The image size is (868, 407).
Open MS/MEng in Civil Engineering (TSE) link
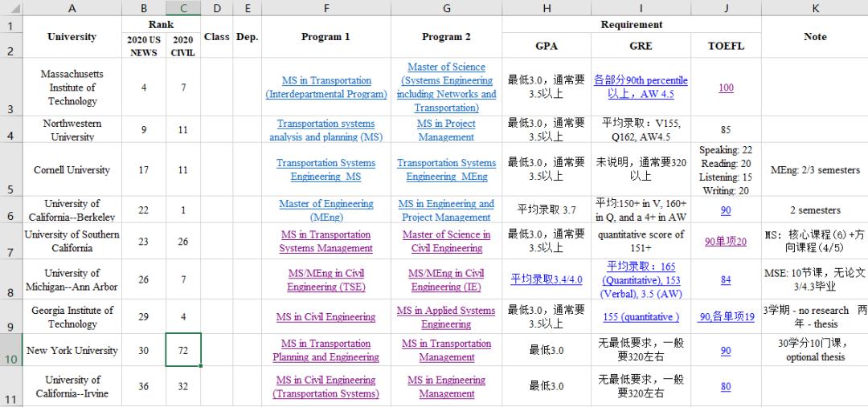[x=326, y=280]
